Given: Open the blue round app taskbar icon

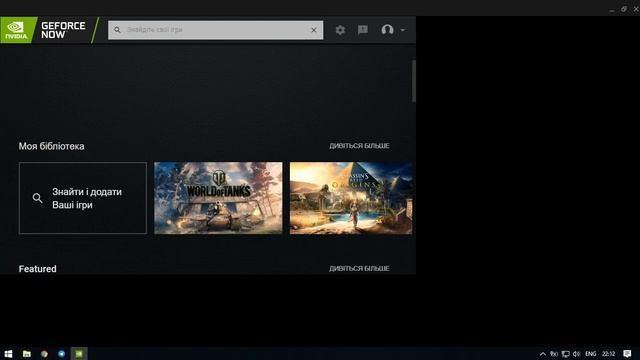Looking at the screenshot, I should [x=62, y=354].
